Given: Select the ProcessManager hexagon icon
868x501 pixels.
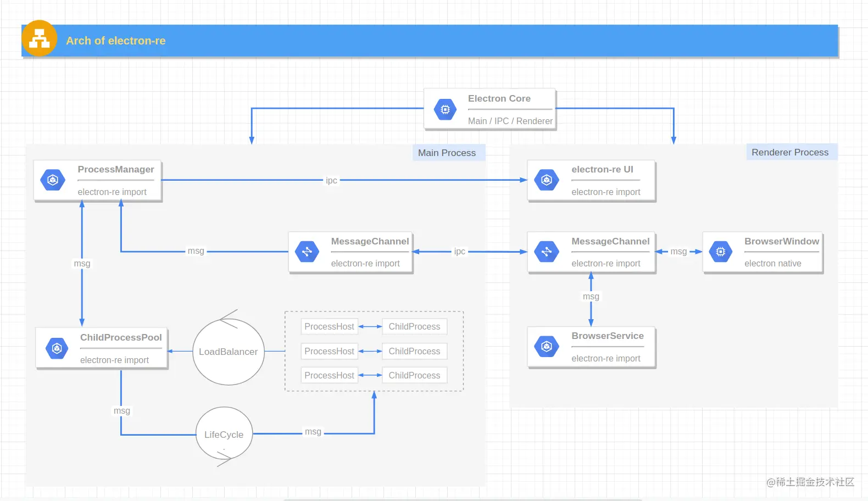Looking at the screenshot, I should click(x=53, y=180).
